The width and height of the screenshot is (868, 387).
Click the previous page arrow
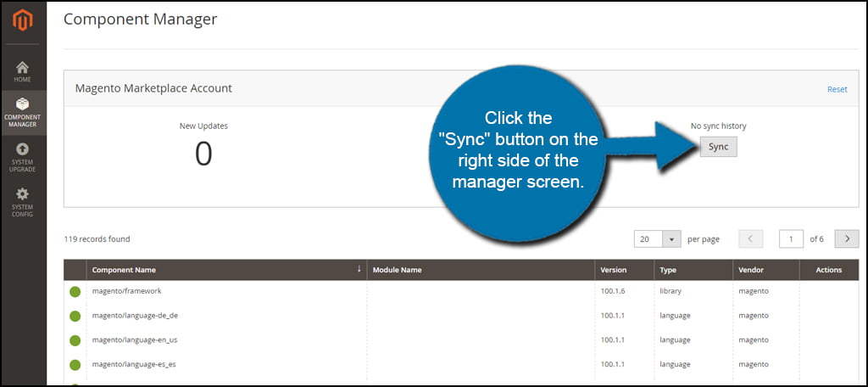[751, 239]
